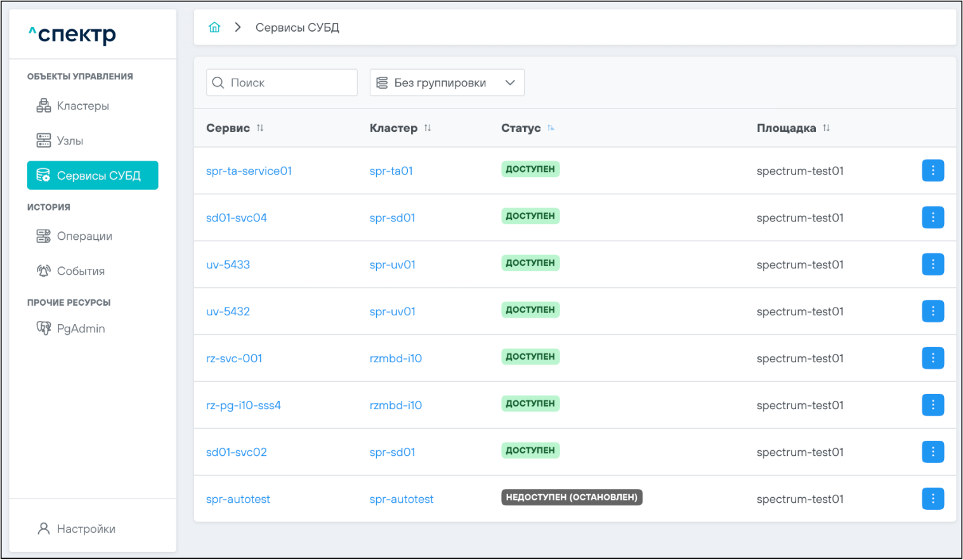
Task: Go to Узлы in sidebar
Action: [x=70, y=141]
